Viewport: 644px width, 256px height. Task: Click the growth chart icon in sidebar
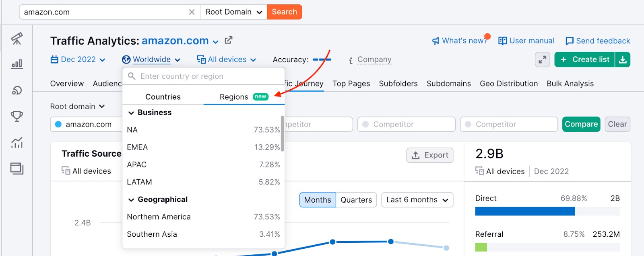point(17,142)
